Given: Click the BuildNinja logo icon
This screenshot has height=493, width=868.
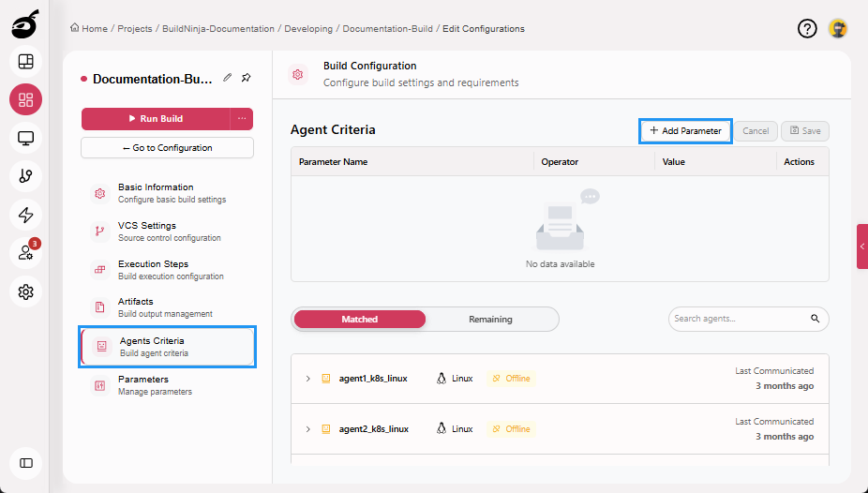Looking at the screenshot, I should [25, 24].
